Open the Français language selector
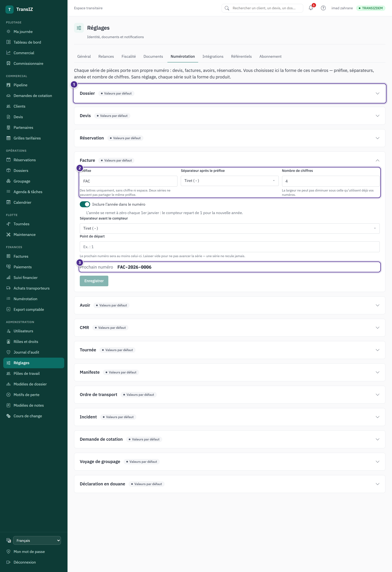Screen dimensions: 392x572 [37, 540]
